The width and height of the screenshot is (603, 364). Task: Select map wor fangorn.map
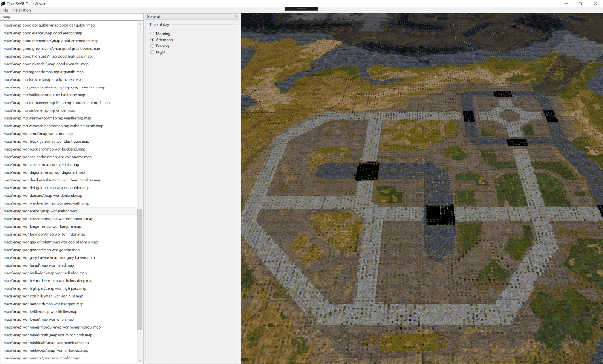(69, 227)
